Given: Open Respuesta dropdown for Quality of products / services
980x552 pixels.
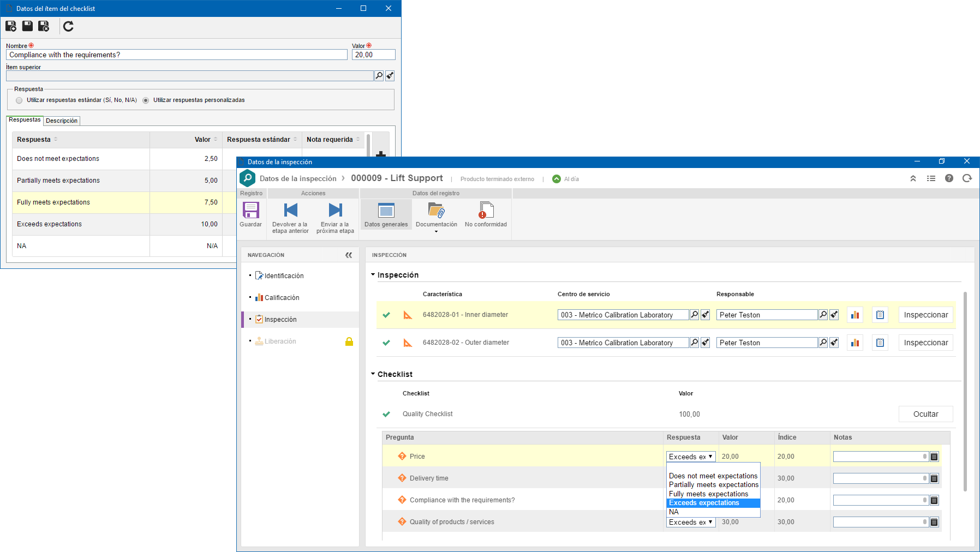Looking at the screenshot, I should (x=691, y=522).
